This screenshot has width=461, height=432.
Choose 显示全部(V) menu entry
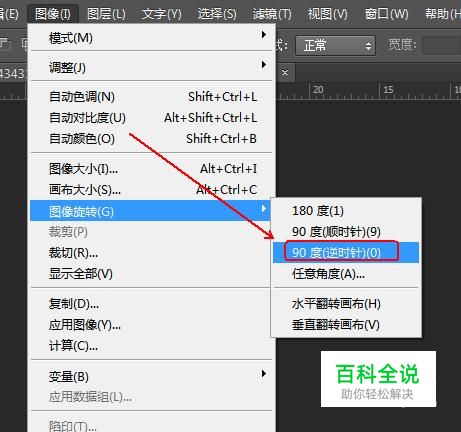coord(150,274)
